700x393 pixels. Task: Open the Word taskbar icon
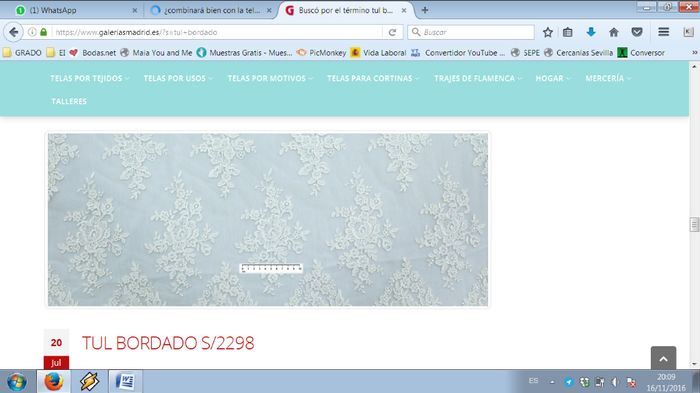(x=125, y=382)
